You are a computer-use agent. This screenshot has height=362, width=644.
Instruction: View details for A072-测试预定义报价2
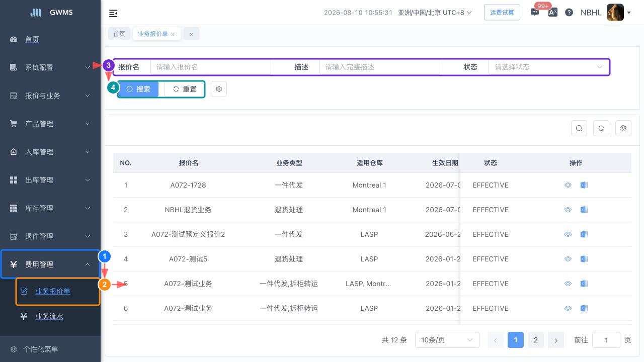(568, 234)
